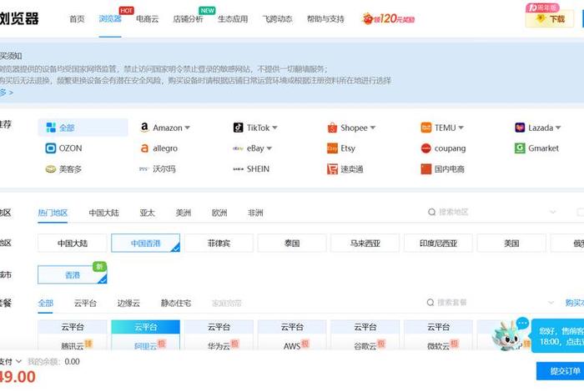Select the 美国 region option

511,243
